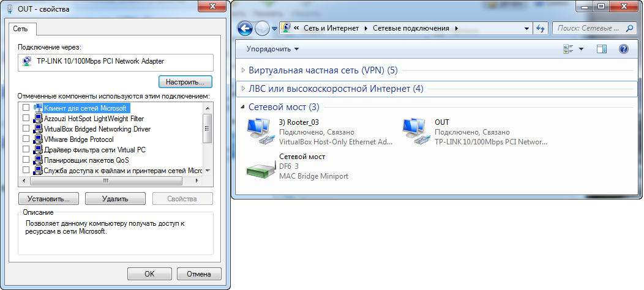Image resolution: width=644 pixels, height=290 pixels.
Task: Tick the Планировщик пакетов QoS checkbox
Action: point(26,160)
